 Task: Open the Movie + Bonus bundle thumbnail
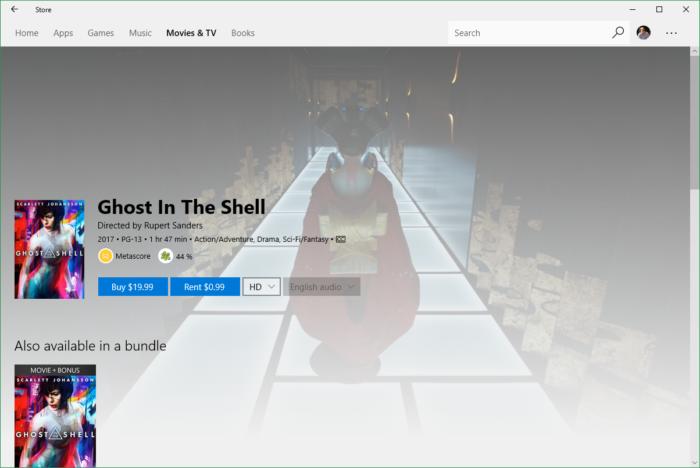(55, 416)
